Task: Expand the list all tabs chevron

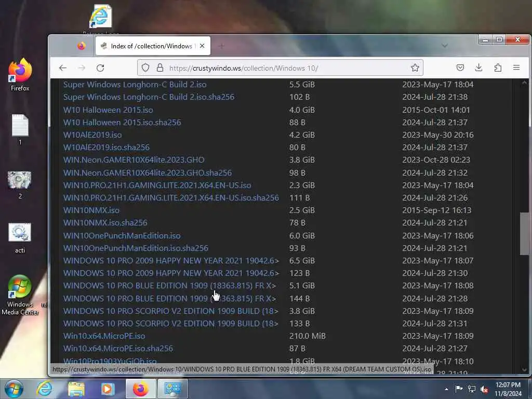Action: coord(445,46)
